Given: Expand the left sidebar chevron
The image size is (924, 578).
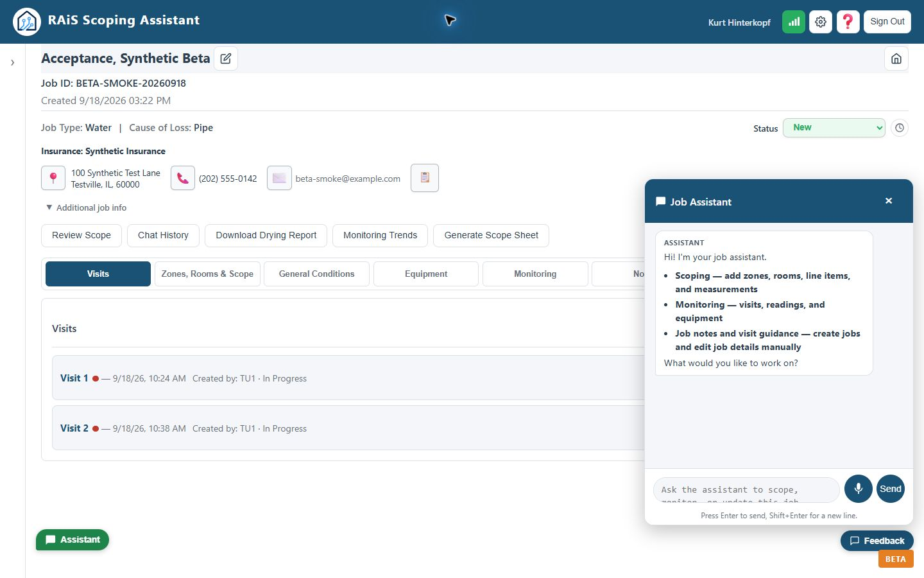Looking at the screenshot, I should pos(12,62).
